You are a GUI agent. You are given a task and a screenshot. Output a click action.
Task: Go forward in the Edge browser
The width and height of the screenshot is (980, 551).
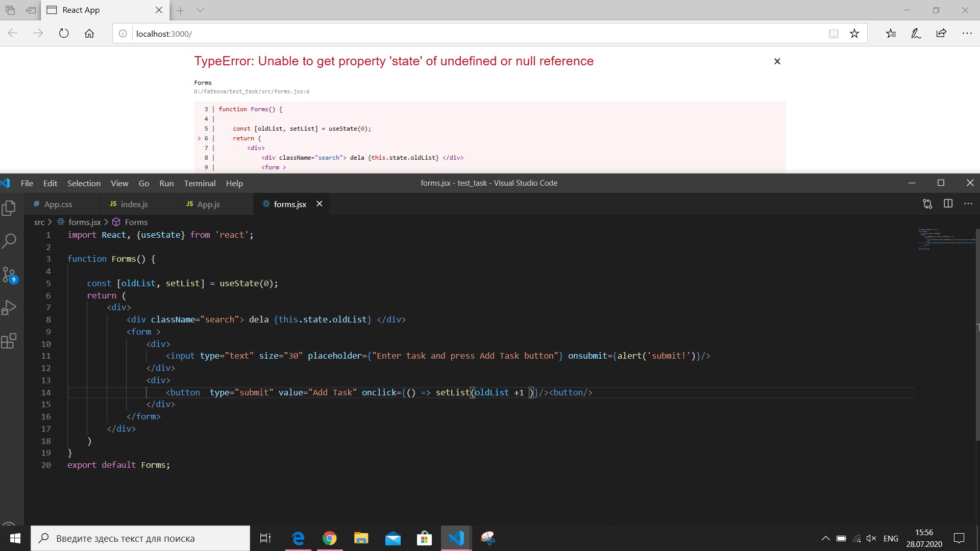(x=38, y=34)
